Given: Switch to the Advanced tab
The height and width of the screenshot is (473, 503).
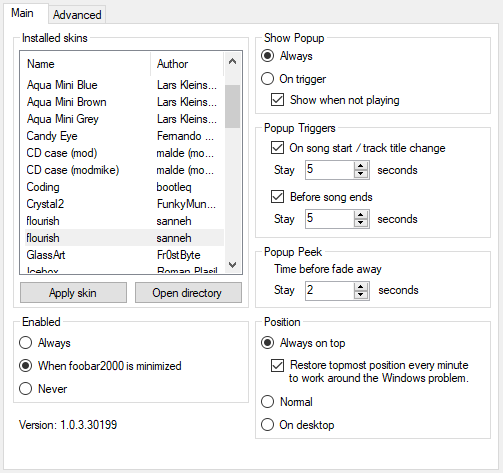Looking at the screenshot, I should pos(77,15).
